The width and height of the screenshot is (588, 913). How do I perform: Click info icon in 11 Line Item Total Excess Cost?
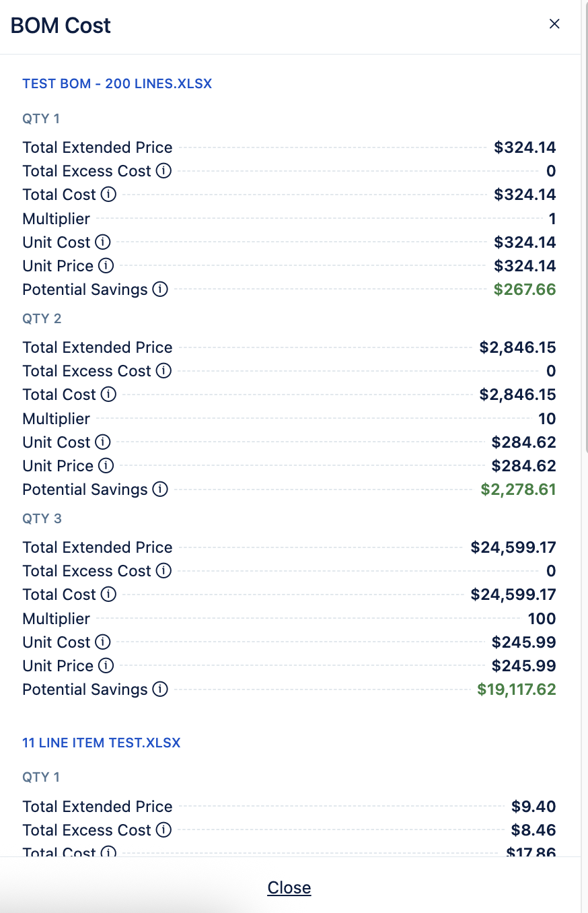[163, 830]
